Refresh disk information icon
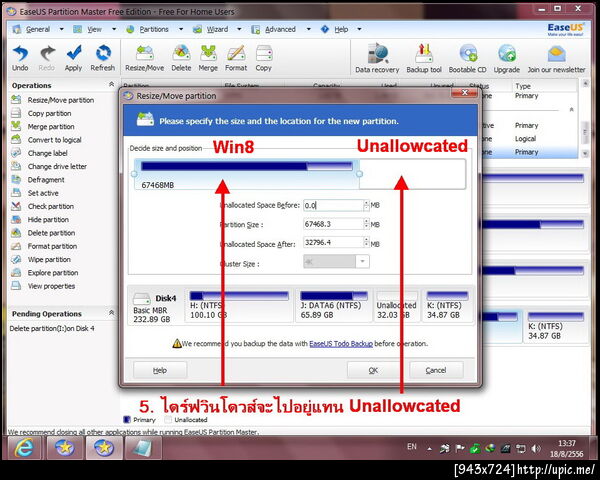This screenshot has height=480, width=600. point(103,58)
